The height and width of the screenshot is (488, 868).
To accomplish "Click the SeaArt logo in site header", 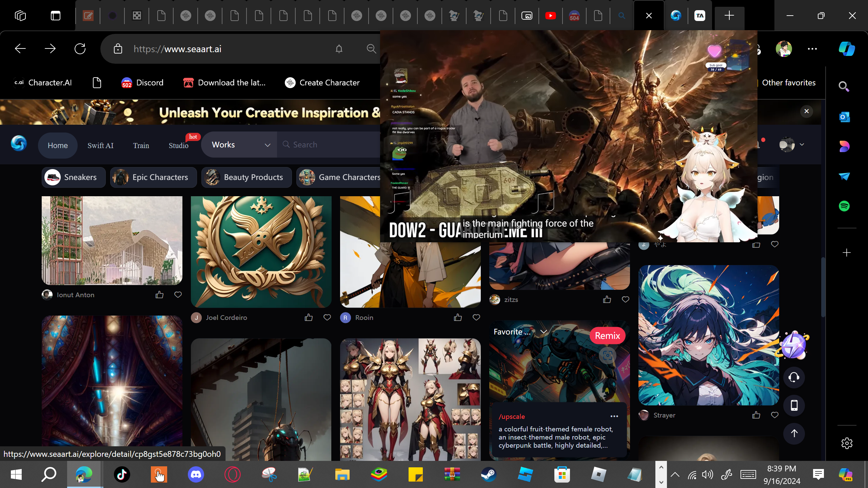I will coord(19,143).
